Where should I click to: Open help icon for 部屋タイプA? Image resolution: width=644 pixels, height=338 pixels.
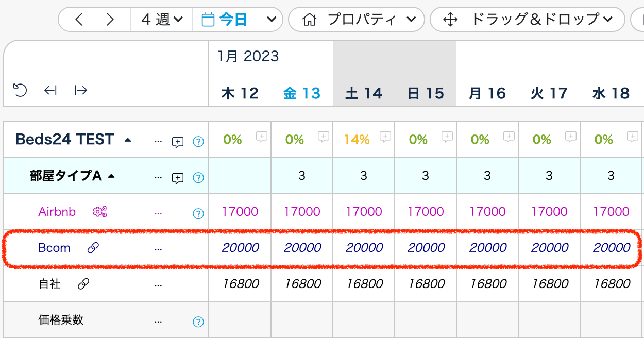198,178
